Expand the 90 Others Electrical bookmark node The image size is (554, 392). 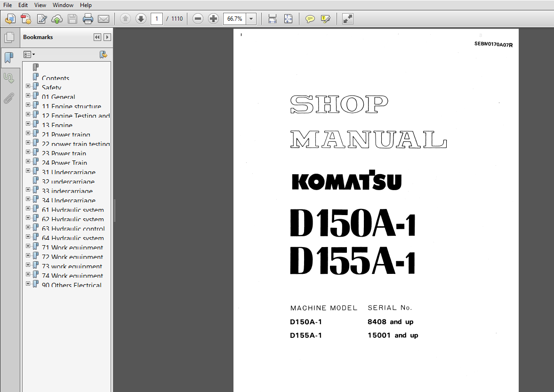tap(28, 284)
